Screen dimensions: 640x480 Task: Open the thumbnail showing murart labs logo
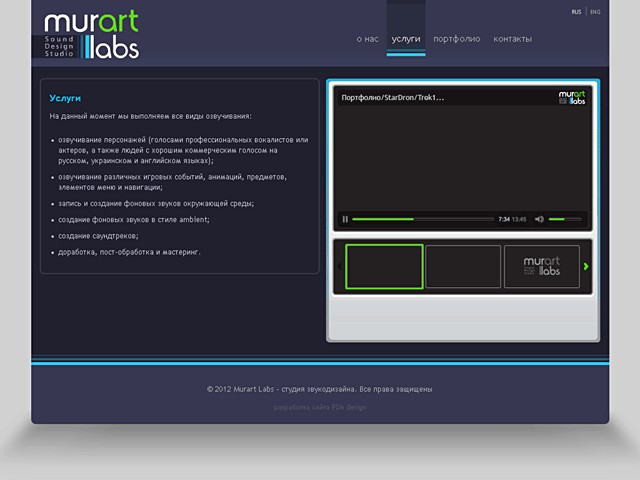(542, 267)
